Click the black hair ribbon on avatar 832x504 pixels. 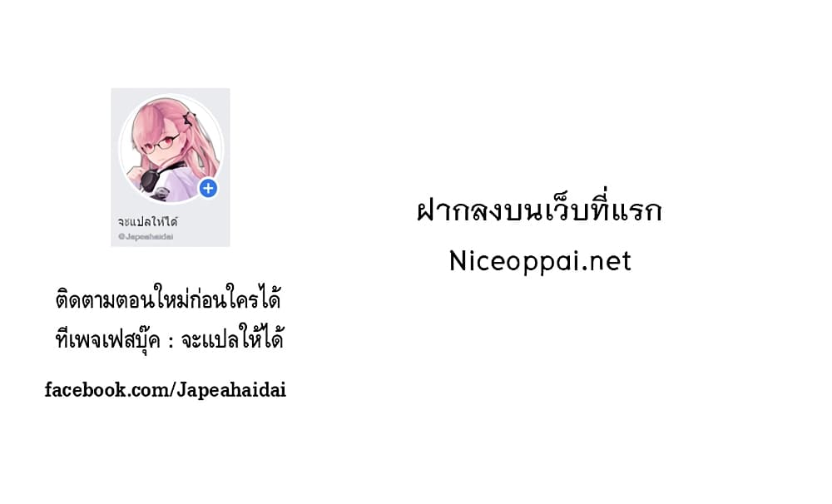click(x=188, y=118)
